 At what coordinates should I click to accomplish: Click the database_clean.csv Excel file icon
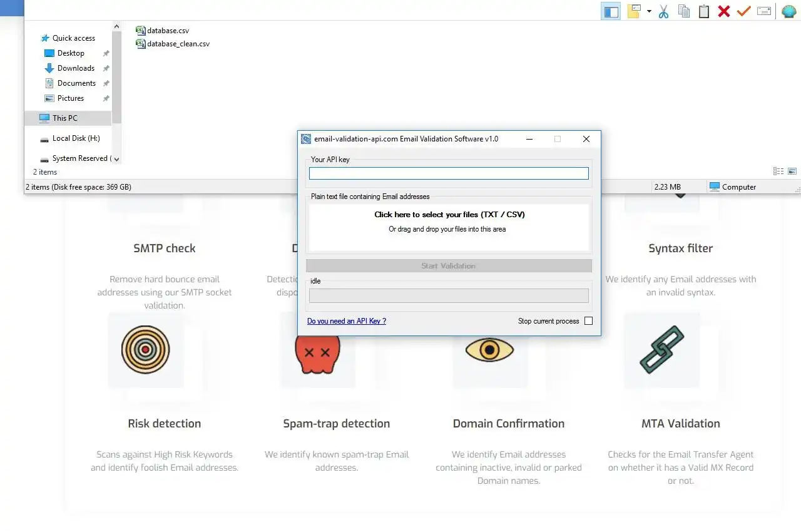tap(141, 44)
